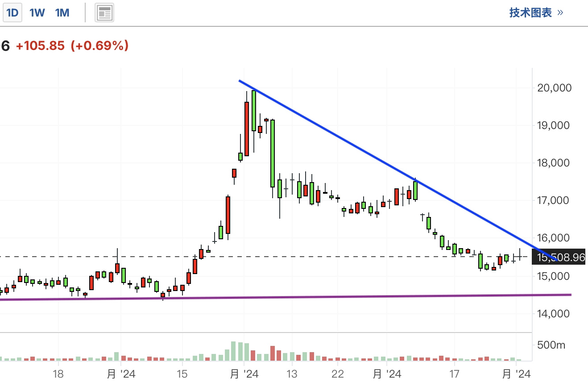Click the 18,000 price axis label
The height and width of the screenshot is (391, 588).
pyautogui.click(x=554, y=163)
